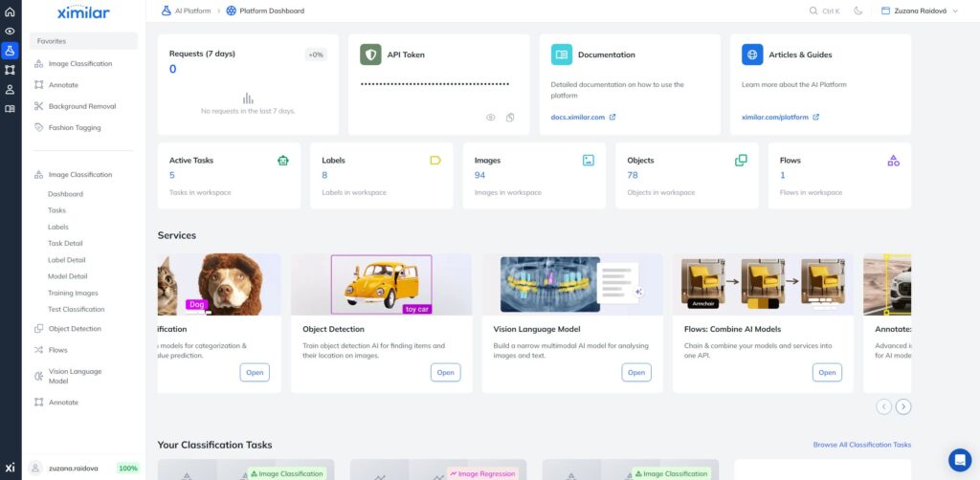
Task: Open docs.ximilar.com link
Action: tap(583, 117)
